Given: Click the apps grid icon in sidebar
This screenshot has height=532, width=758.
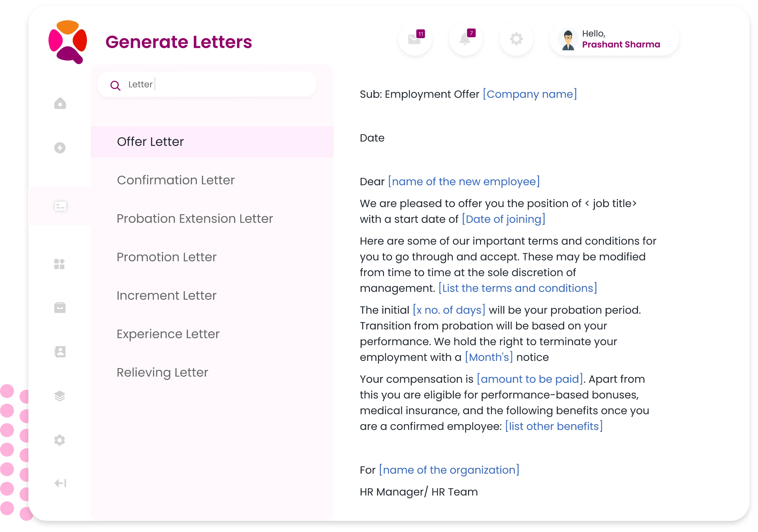Looking at the screenshot, I should click(x=60, y=264).
